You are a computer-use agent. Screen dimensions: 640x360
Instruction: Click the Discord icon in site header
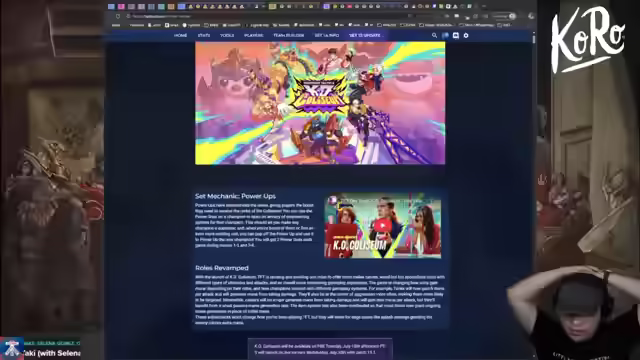click(456, 36)
